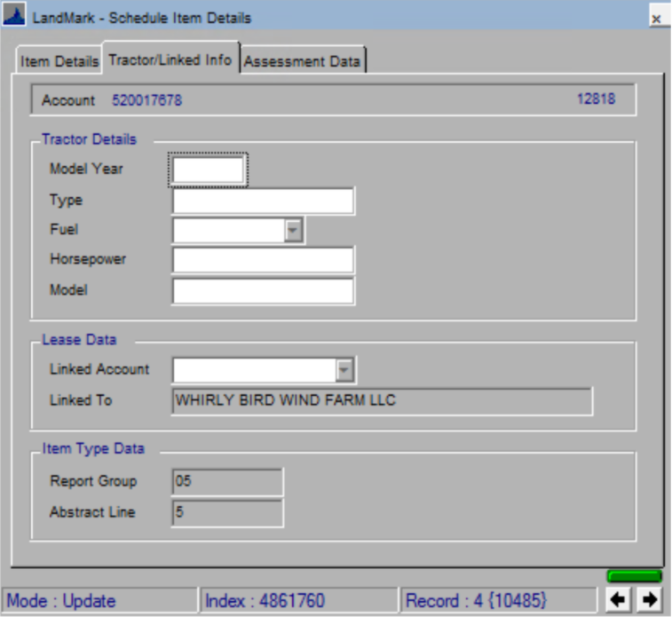Click the Tractor Details group label
Image resolution: width=672 pixels, height=617 pixels.
click(89, 139)
